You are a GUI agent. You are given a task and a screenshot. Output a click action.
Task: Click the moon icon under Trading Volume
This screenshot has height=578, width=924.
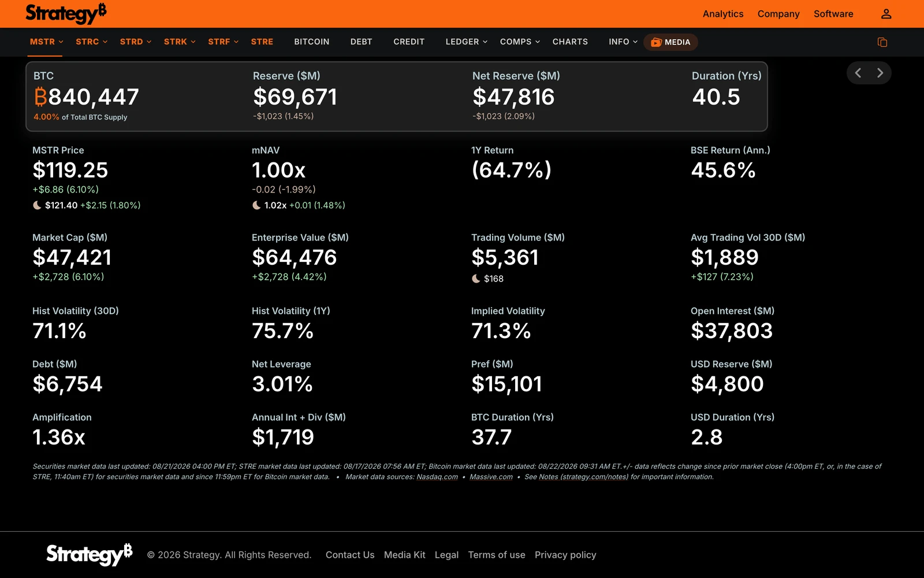click(476, 279)
